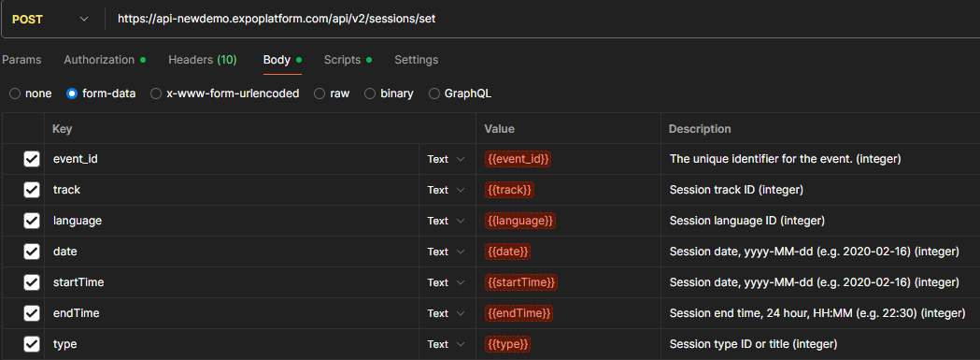Open the Text type dropdown for date
Screen dimensions: 980x360
(x=447, y=252)
